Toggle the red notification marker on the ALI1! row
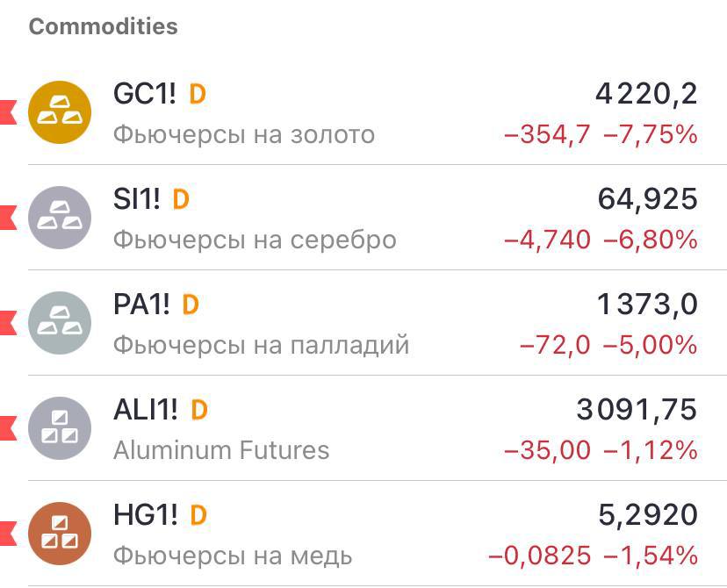The width and height of the screenshot is (727, 588). click(x=7, y=427)
